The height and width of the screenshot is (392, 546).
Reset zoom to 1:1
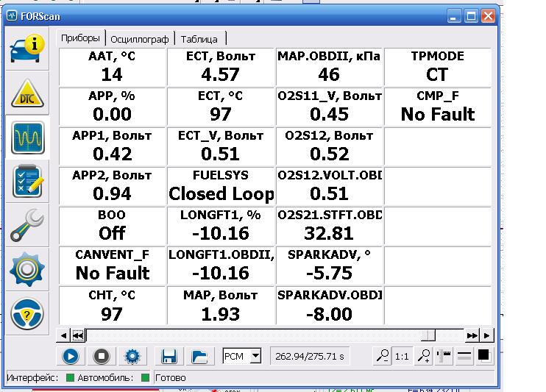pos(402,356)
